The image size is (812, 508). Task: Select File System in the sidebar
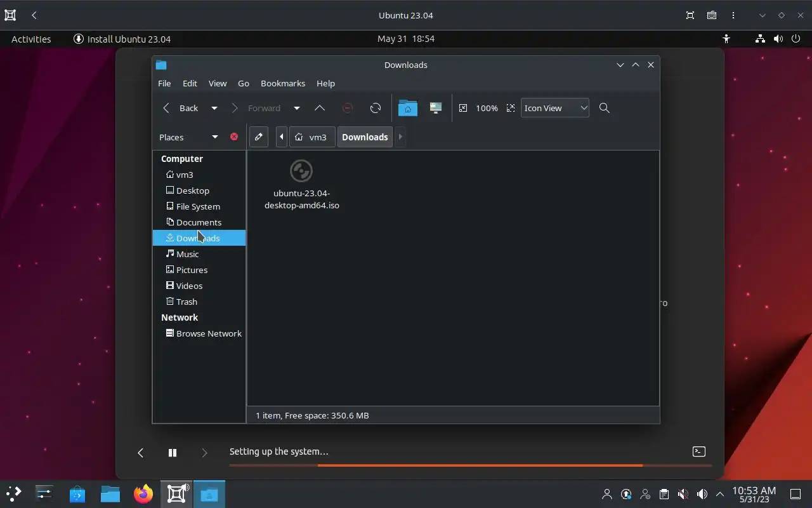pos(199,206)
